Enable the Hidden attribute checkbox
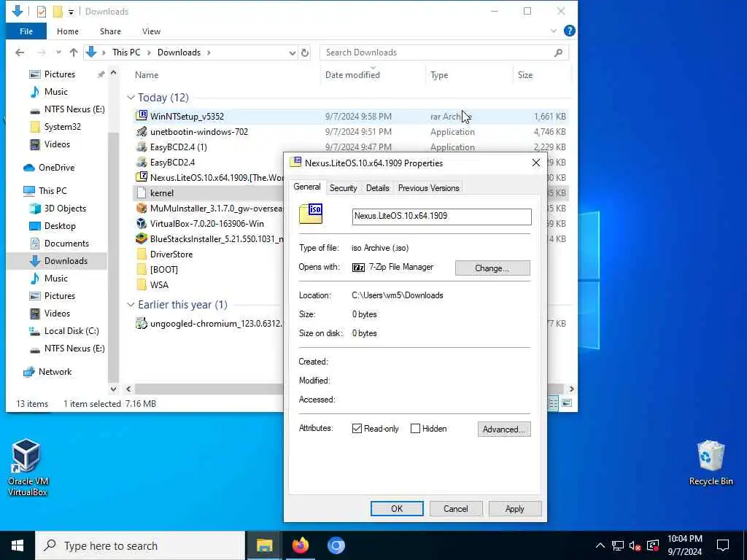 click(x=415, y=429)
